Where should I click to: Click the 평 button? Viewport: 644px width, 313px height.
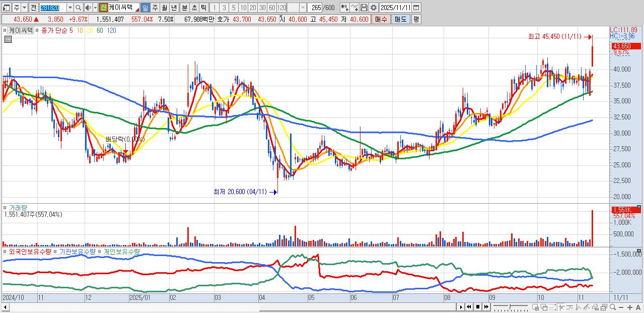click(416, 19)
